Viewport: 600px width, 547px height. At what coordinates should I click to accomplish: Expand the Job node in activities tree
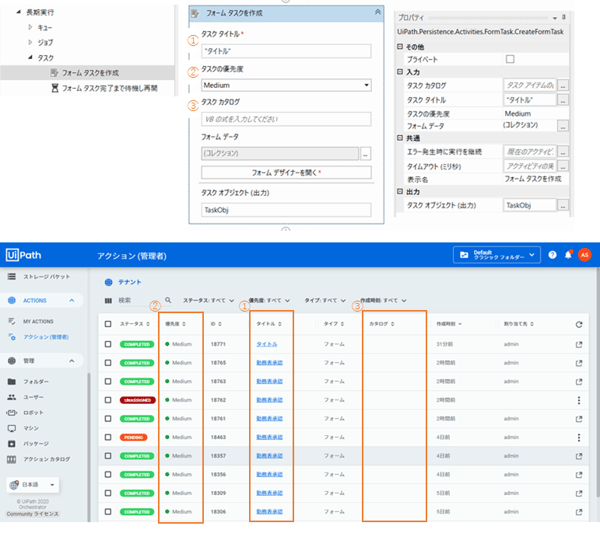tap(30, 42)
